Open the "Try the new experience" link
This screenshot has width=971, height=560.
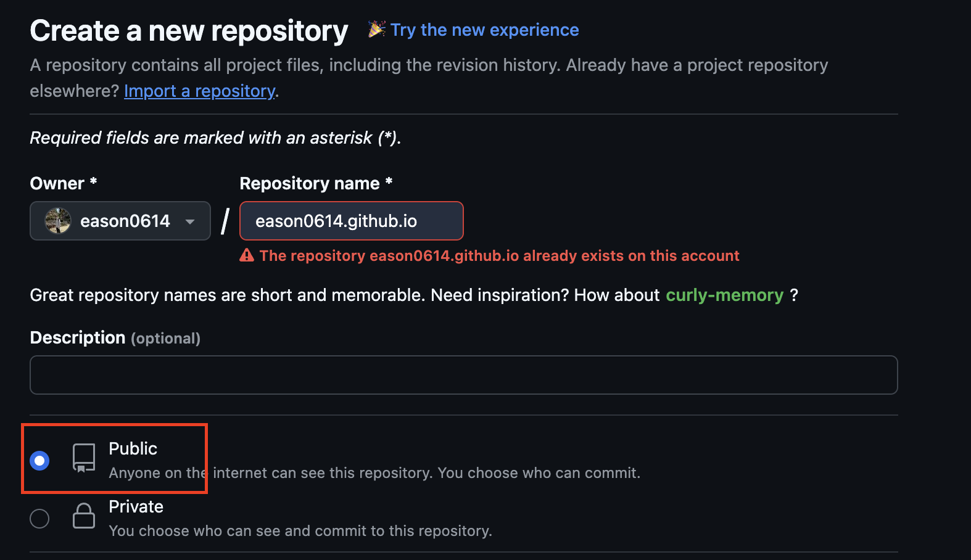(x=484, y=30)
